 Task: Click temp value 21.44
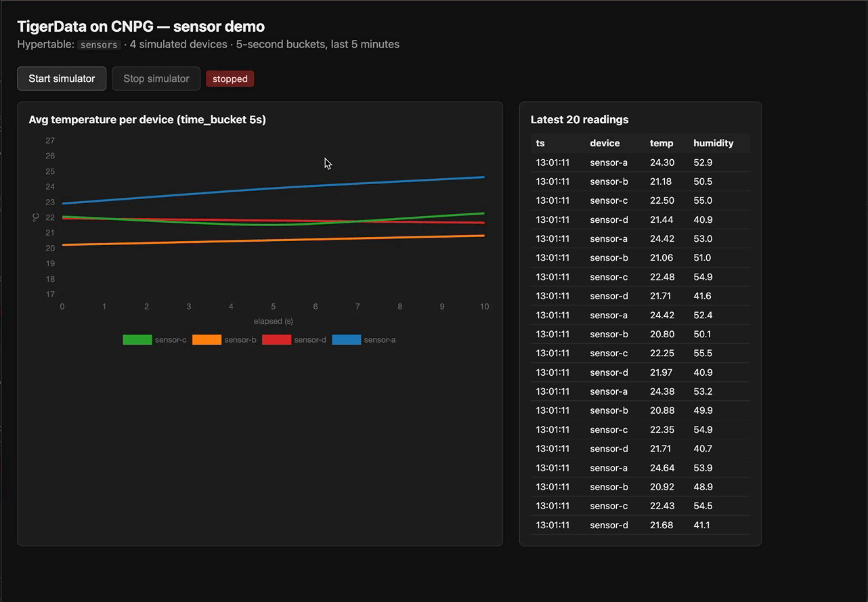tap(661, 219)
